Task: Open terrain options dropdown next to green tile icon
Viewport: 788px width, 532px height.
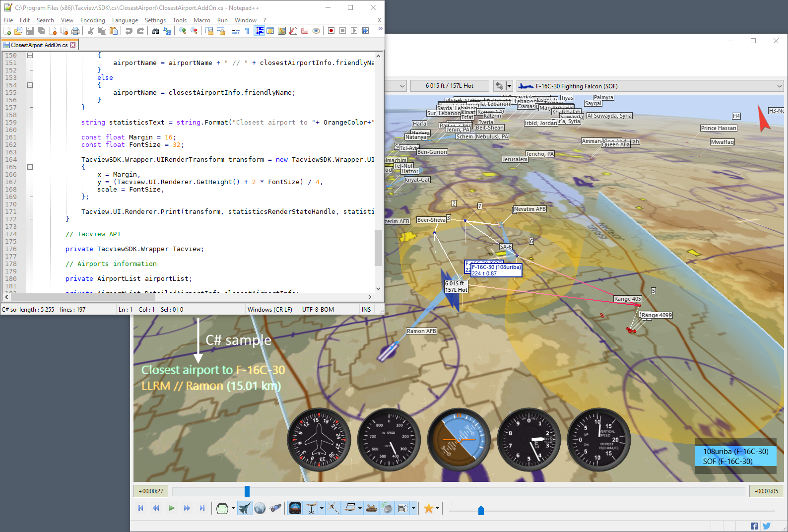Action: point(233,508)
